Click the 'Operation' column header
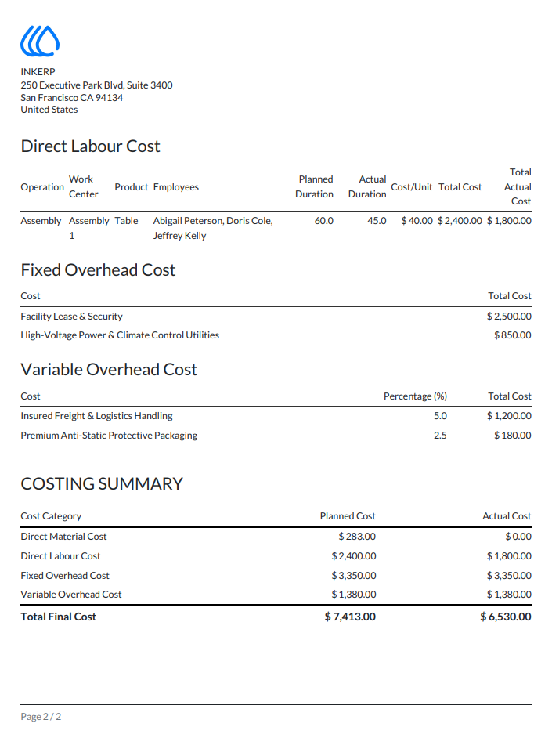The height and width of the screenshot is (756, 552). [42, 187]
